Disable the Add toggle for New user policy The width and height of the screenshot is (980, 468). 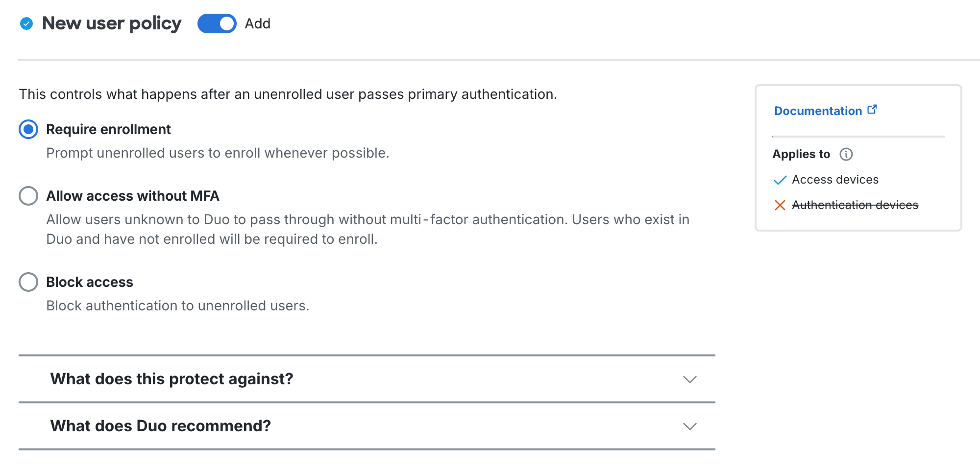click(216, 23)
